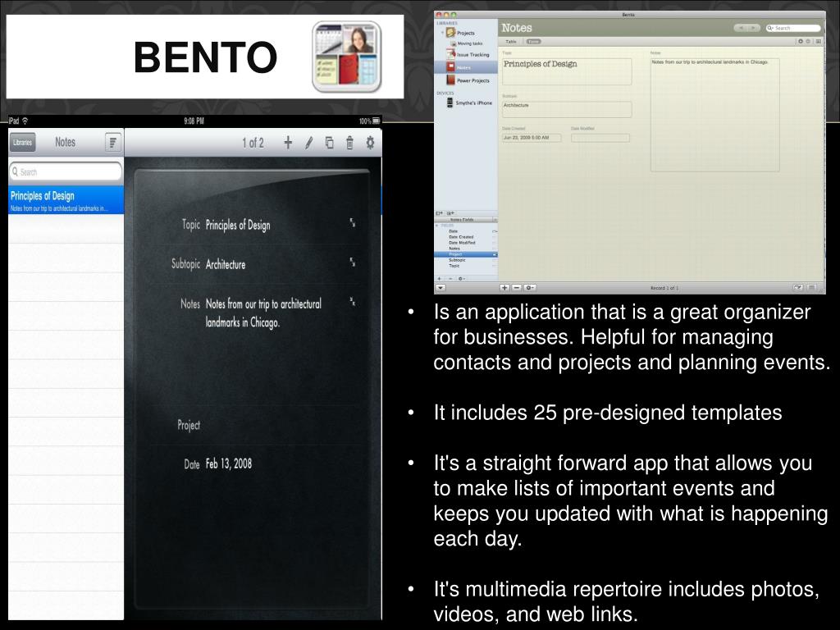
Task: Tap the Libraries button in the iPad app
Action: [x=22, y=143]
